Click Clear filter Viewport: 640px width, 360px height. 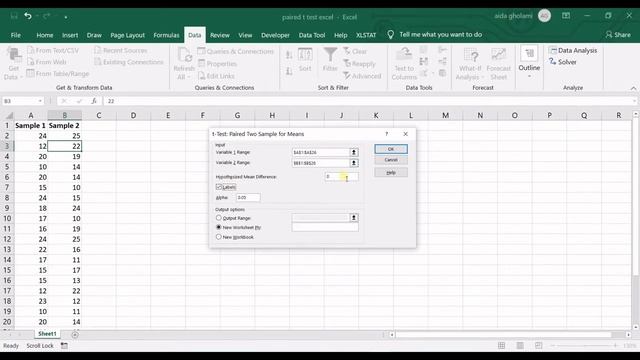(355, 51)
